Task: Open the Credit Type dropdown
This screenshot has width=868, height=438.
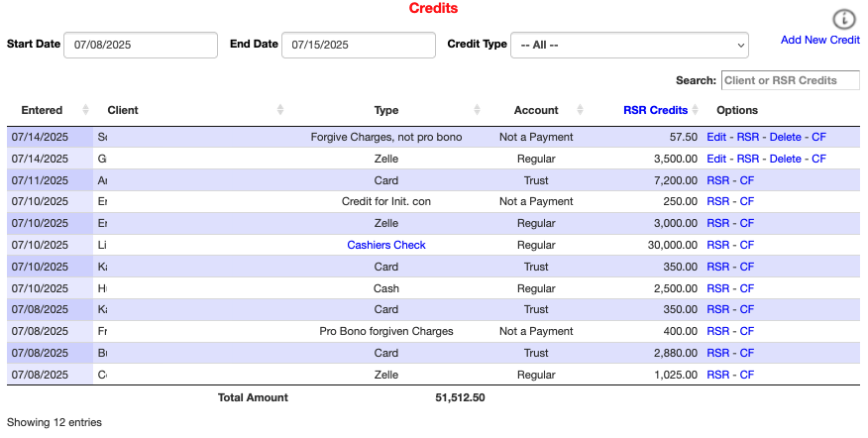Action: coord(629,45)
